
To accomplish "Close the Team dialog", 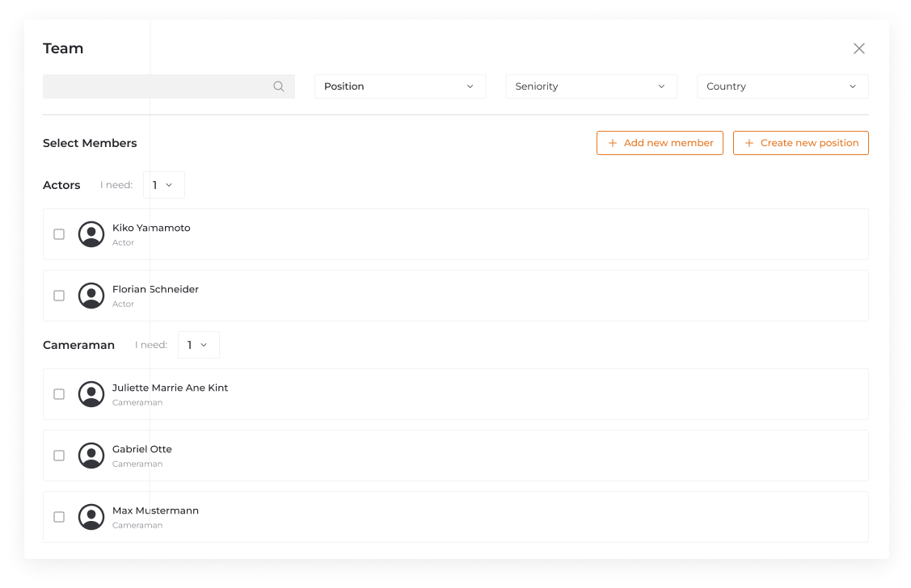I will click(x=858, y=48).
